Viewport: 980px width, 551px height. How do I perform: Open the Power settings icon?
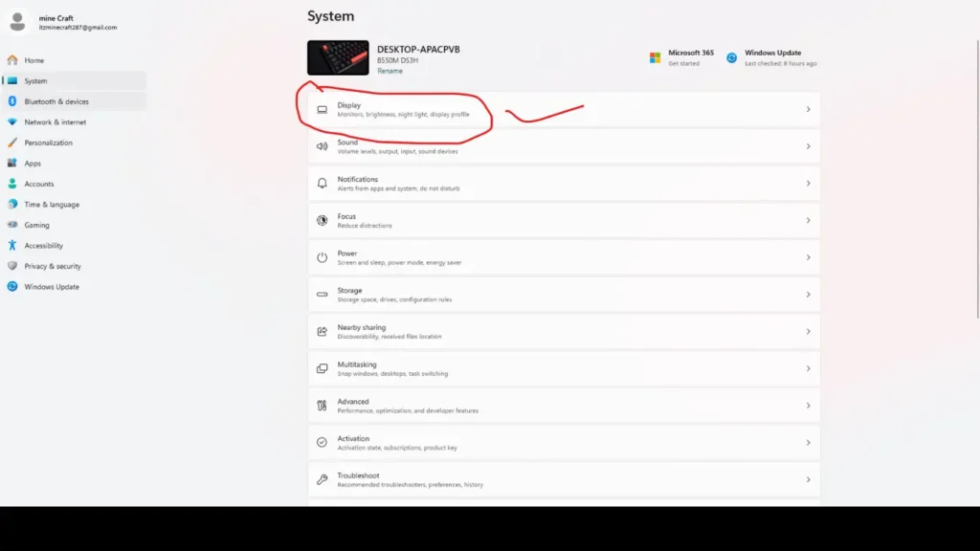[323, 256]
